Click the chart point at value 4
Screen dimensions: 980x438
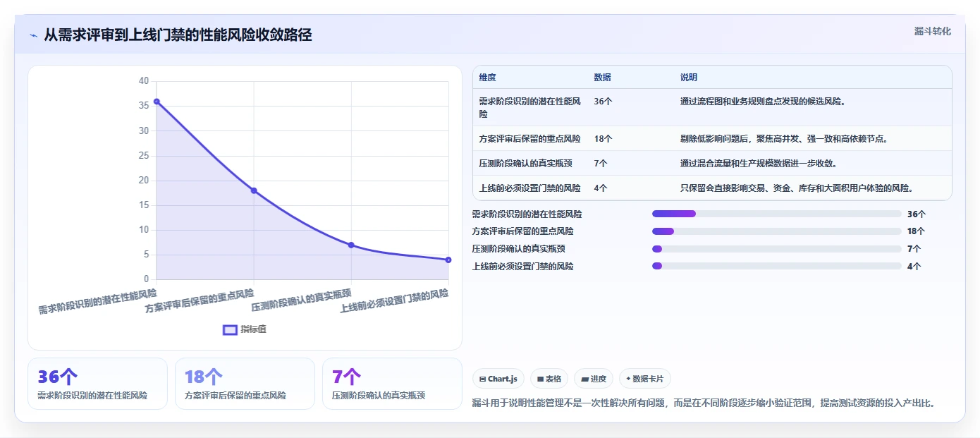tap(448, 260)
